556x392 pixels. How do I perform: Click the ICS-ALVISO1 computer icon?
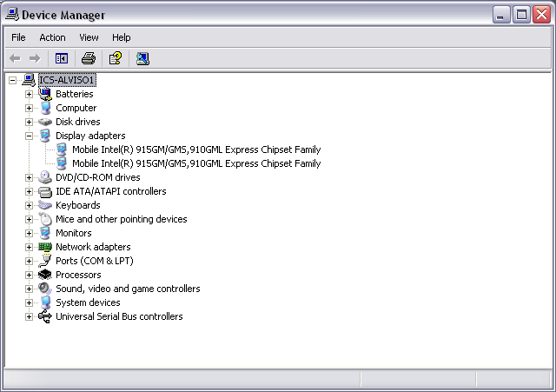click(x=29, y=80)
